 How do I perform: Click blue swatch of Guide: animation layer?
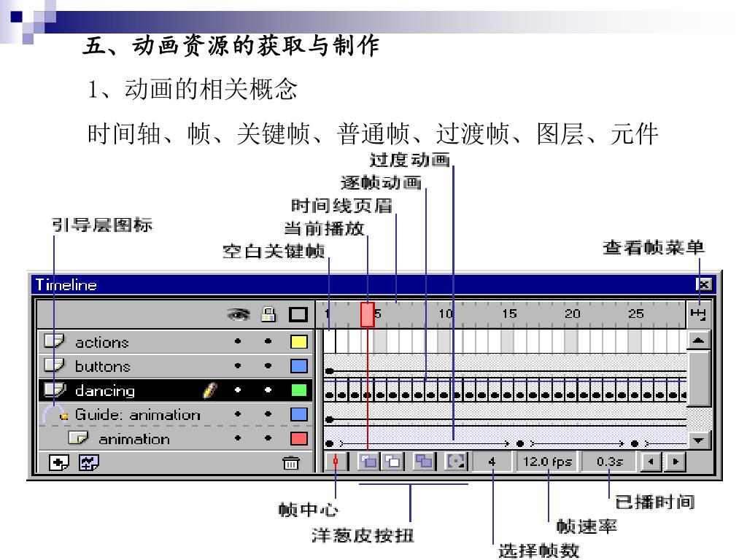point(298,414)
